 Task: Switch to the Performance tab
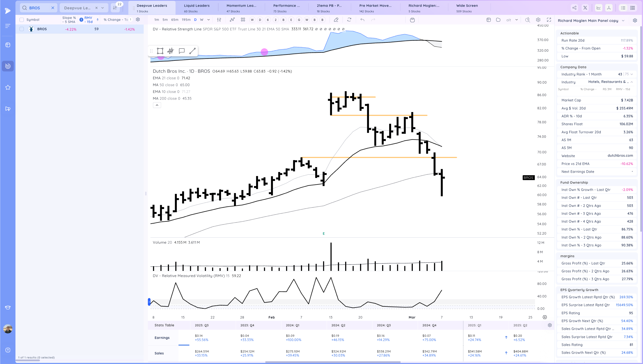[286, 8]
